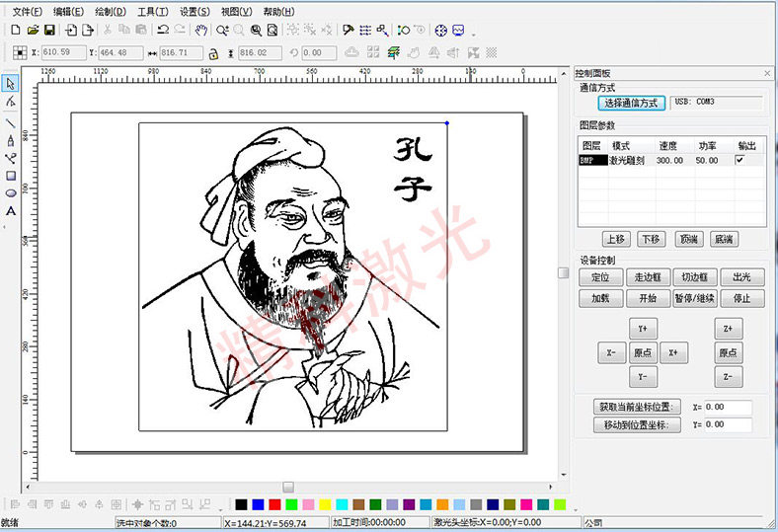
Task: Close the 控制面板 panel
Action: 767,73
